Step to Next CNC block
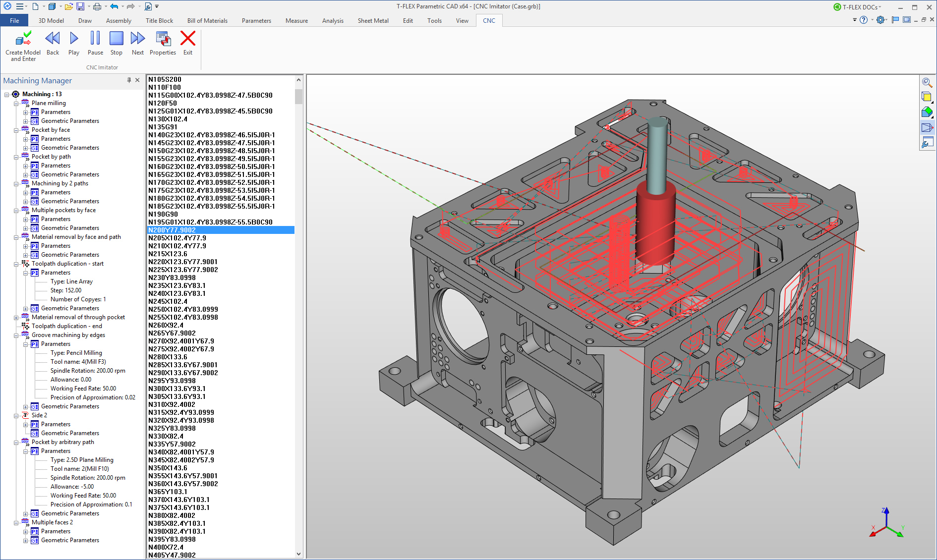 (138, 39)
